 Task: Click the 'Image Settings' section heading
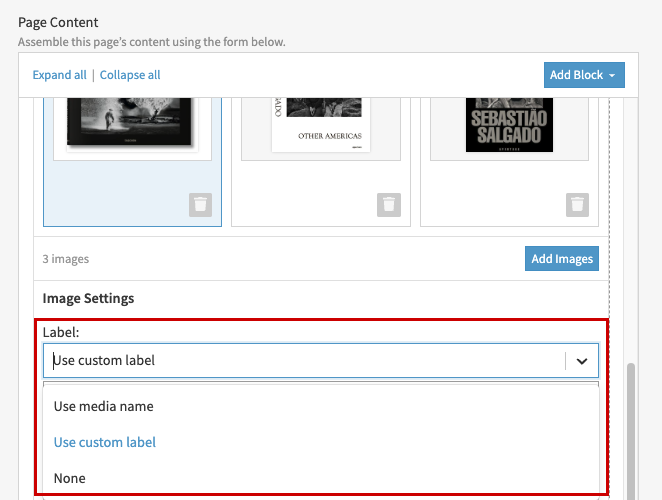(x=88, y=298)
